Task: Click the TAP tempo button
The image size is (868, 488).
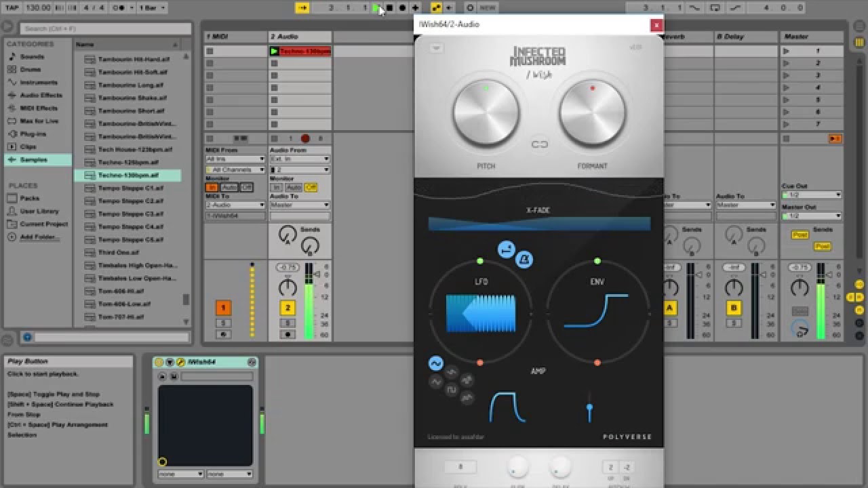Action: coord(12,7)
